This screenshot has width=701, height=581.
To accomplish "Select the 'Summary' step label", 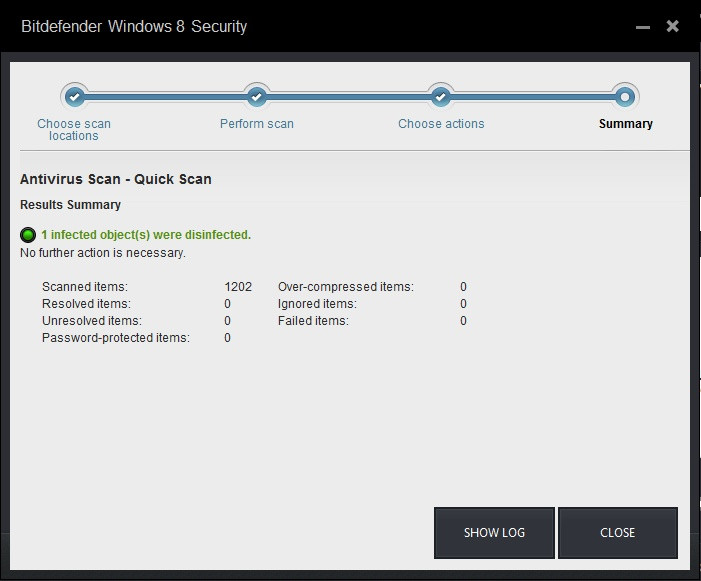I will [x=626, y=124].
